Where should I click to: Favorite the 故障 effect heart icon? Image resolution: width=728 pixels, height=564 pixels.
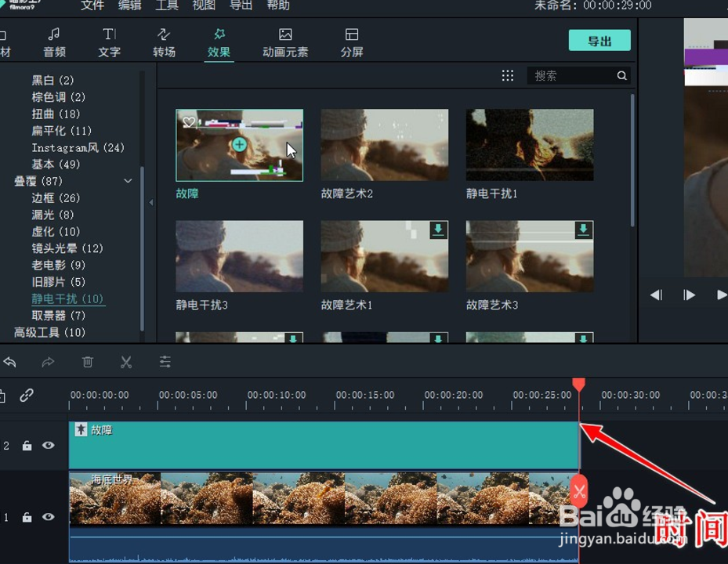point(189,121)
